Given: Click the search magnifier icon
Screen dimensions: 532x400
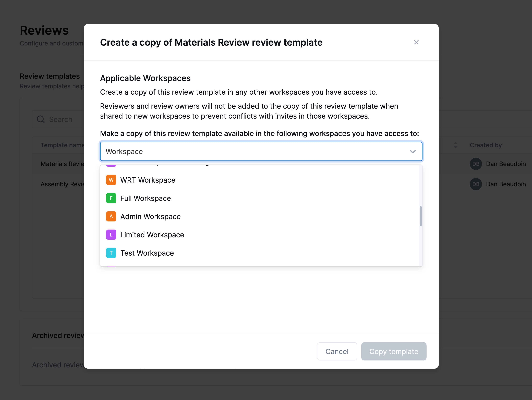Looking at the screenshot, I should click(41, 119).
